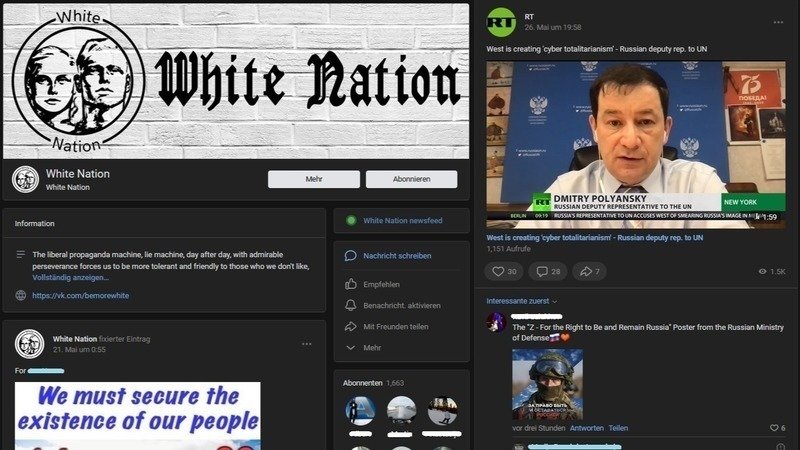Open the Interessante zuerst sorting dropdown
800x450 pixels.
[x=522, y=300]
